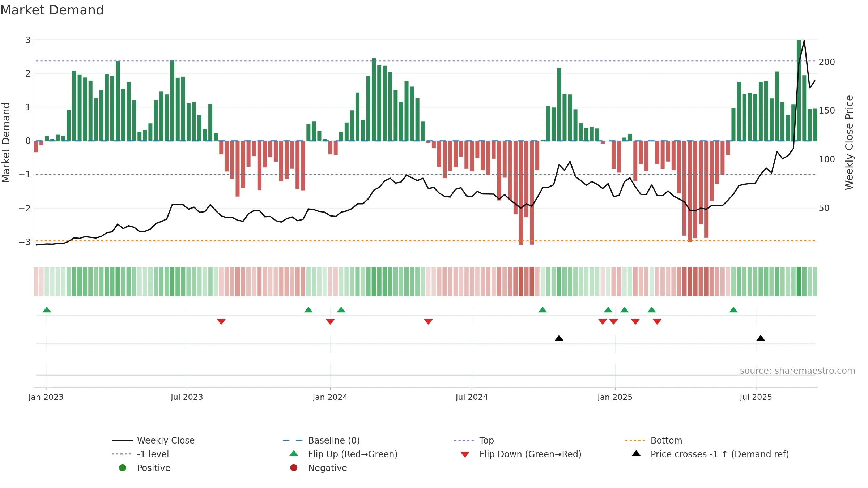
Task: Toggle the -1 level legend entry
Action: click(140, 454)
